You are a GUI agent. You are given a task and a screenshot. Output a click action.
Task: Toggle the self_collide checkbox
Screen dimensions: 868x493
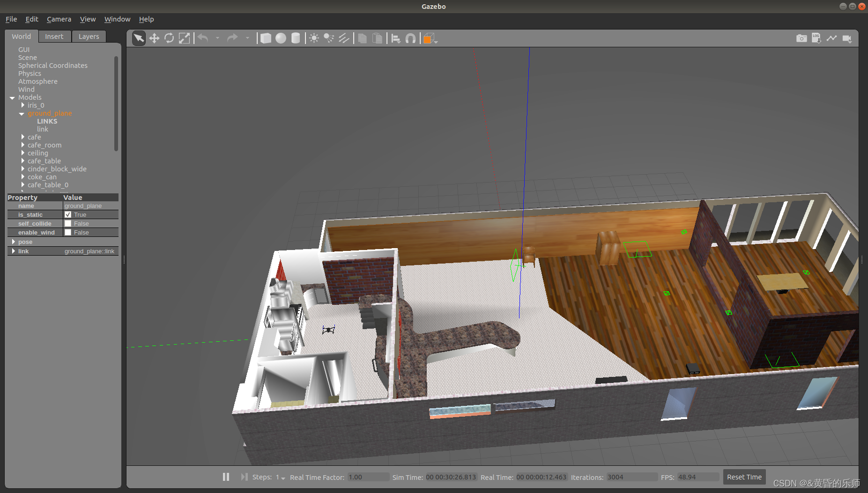pyautogui.click(x=68, y=223)
